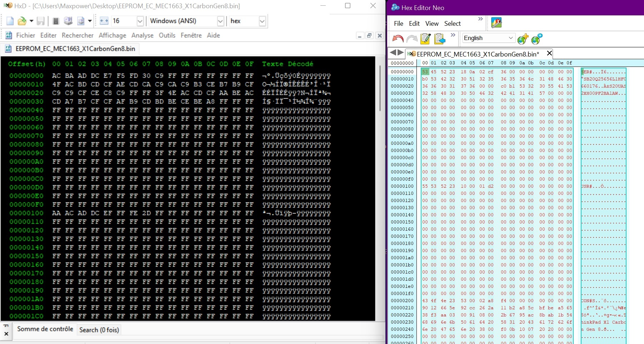Click the adapt bytes-per-row width icon in HxD

[104, 21]
